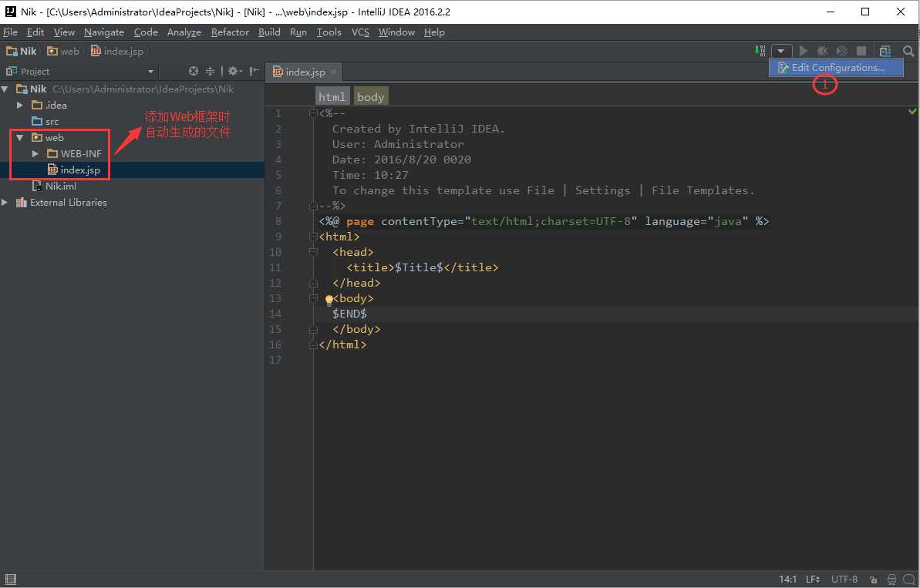
Task: Fold the head tag at line 10
Action: tap(313, 252)
